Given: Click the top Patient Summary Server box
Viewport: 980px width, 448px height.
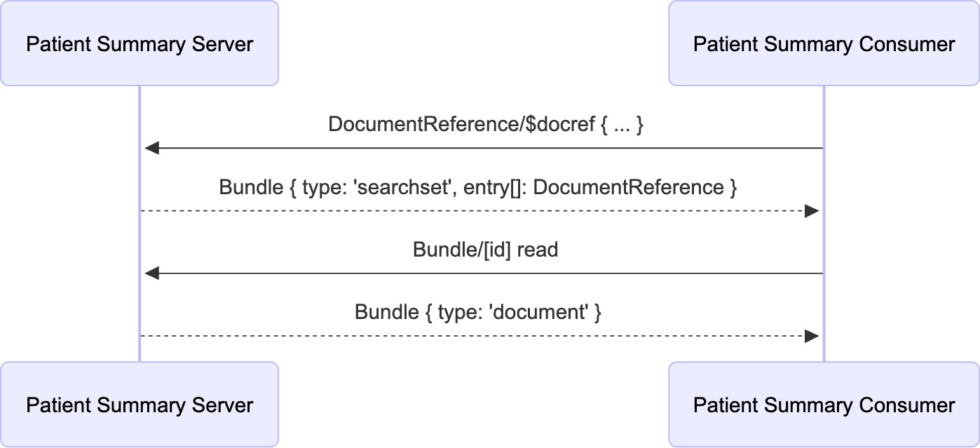Looking at the screenshot, I should point(139,44).
